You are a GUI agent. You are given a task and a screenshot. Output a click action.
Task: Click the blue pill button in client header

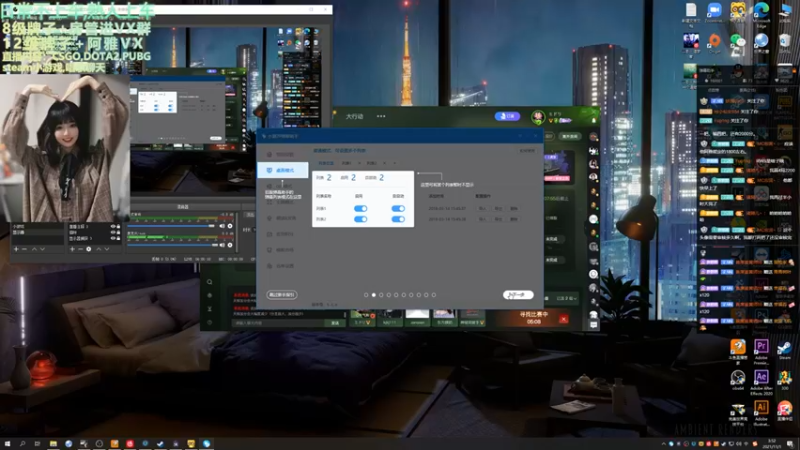[507, 116]
